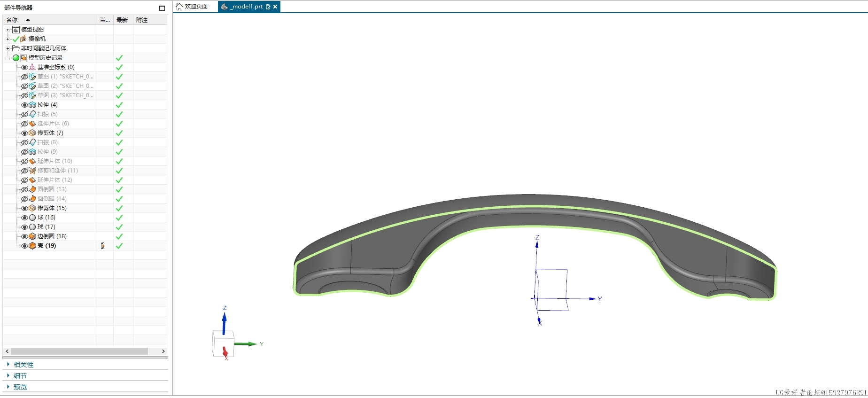Click the part file icon on _model1.prt tab
This screenshot has height=398, width=868.
coord(225,7)
